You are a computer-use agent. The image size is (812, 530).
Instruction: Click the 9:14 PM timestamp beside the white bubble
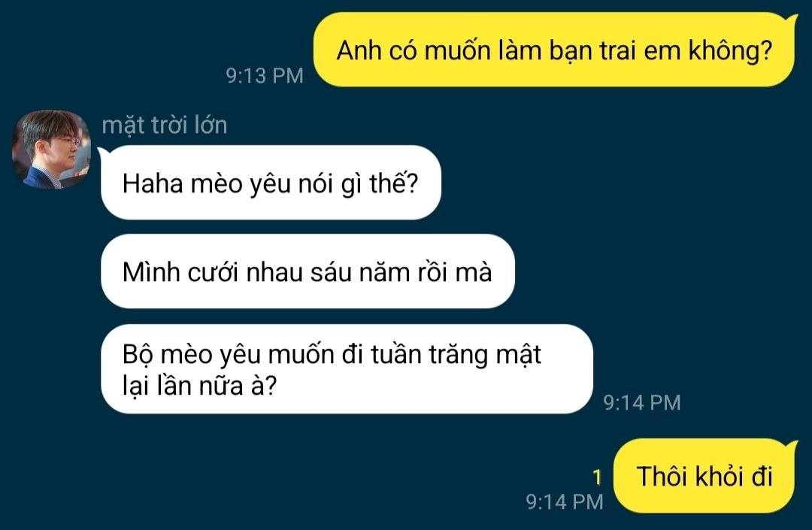coord(642,403)
